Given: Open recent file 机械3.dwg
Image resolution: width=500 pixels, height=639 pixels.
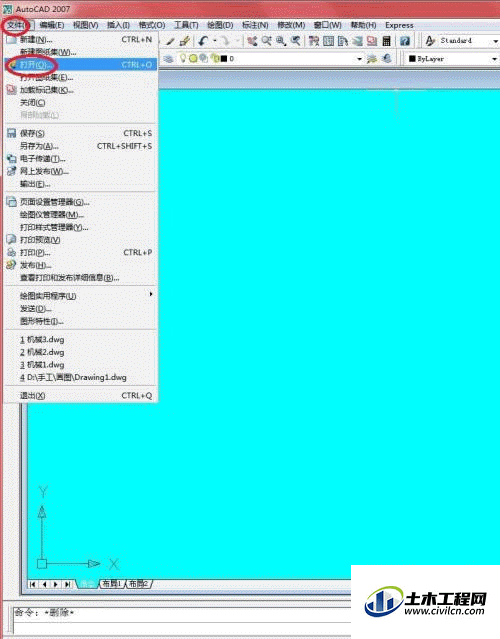Looking at the screenshot, I should (x=81, y=339).
